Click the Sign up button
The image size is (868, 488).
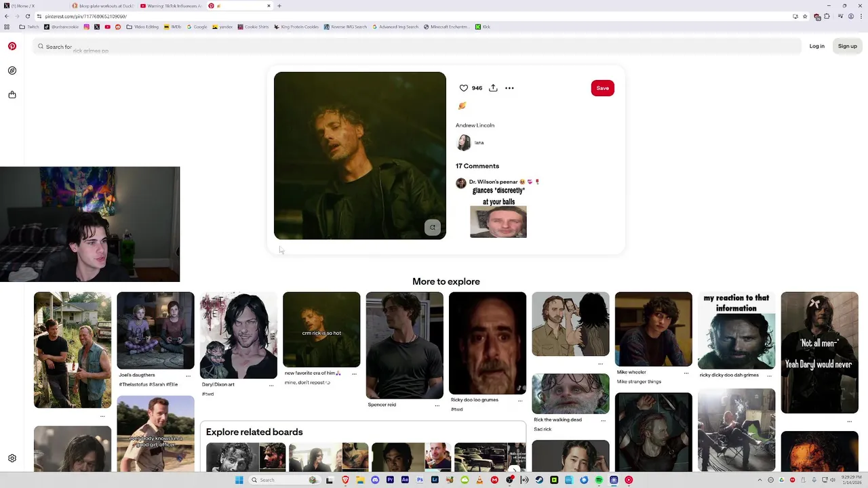tap(848, 46)
